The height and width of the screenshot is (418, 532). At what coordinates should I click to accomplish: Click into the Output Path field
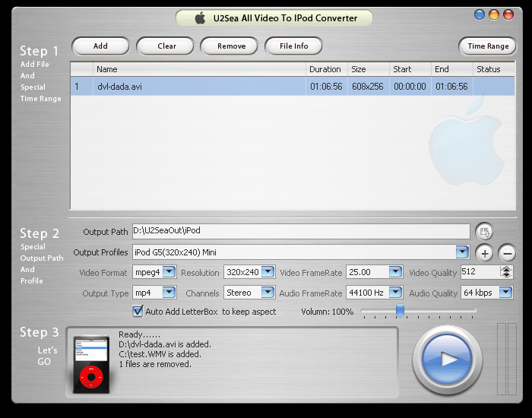coord(301,231)
